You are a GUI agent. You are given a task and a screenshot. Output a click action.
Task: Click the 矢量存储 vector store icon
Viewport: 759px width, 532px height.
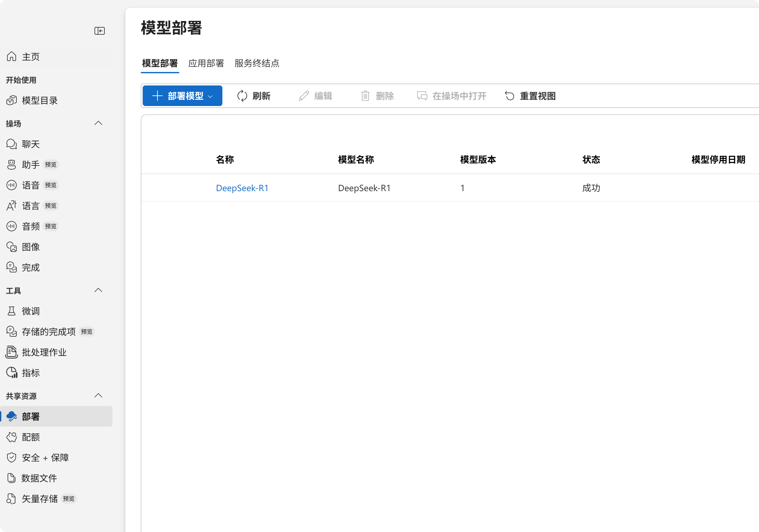tap(12, 499)
